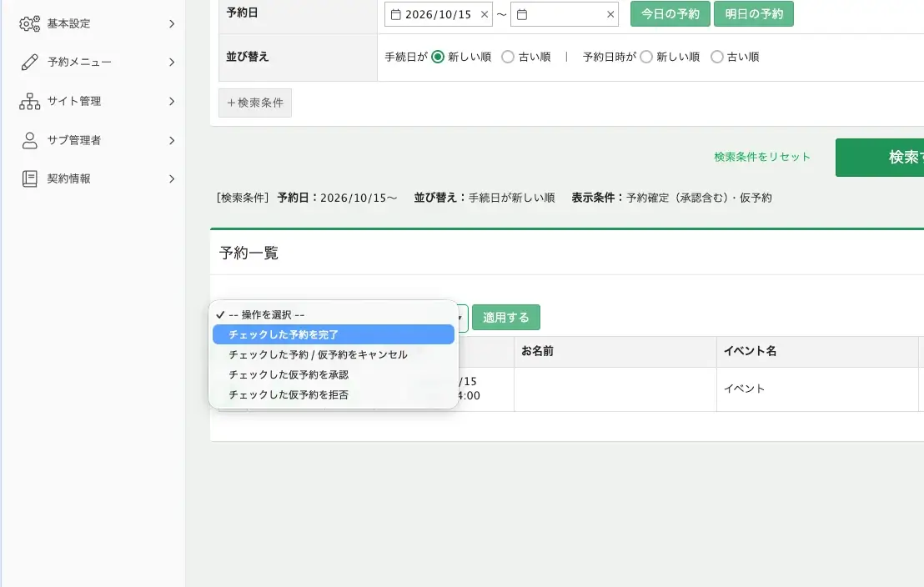Click the 今日の予約 button

click(x=670, y=14)
